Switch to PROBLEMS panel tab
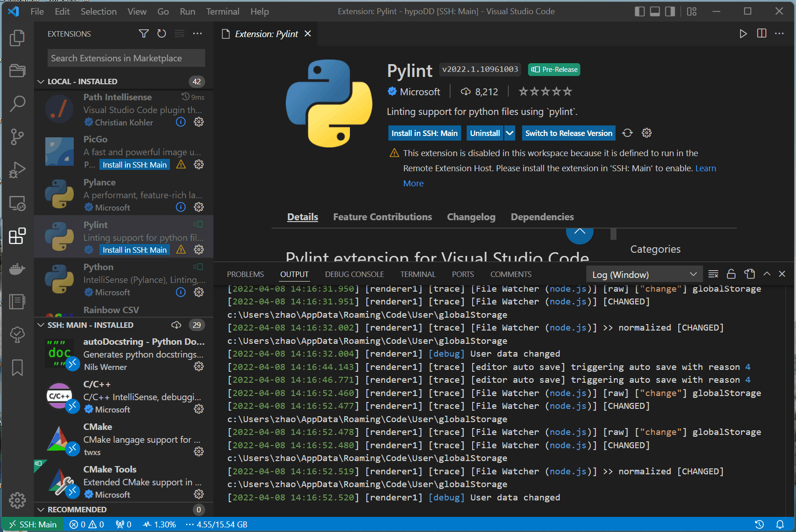 click(245, 274)
